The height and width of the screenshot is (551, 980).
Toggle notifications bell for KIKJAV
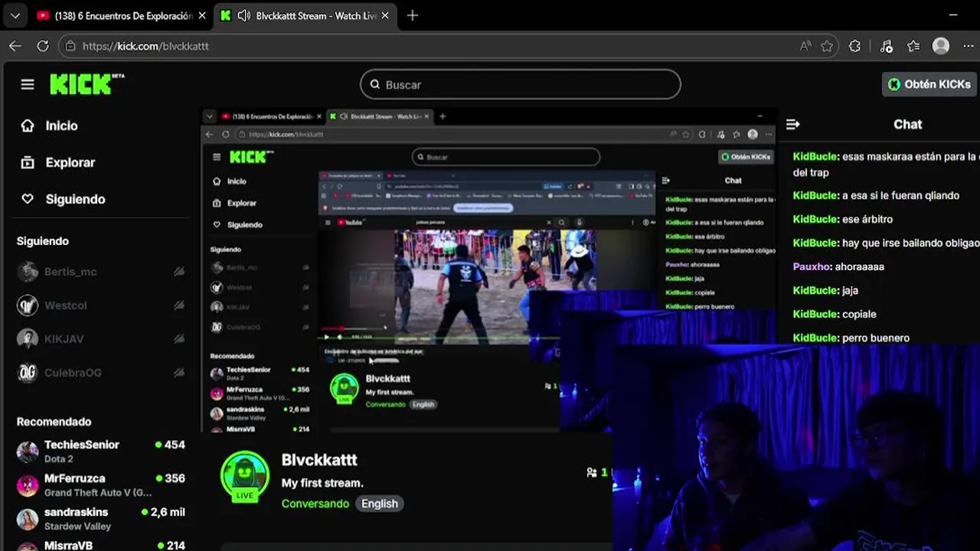pyautogui.click(x=178, y=339)
